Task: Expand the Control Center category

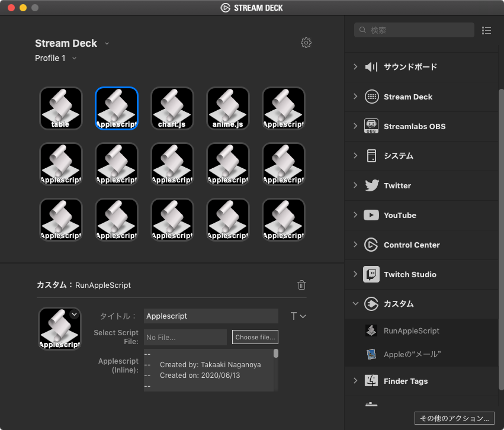Action: 355,244
